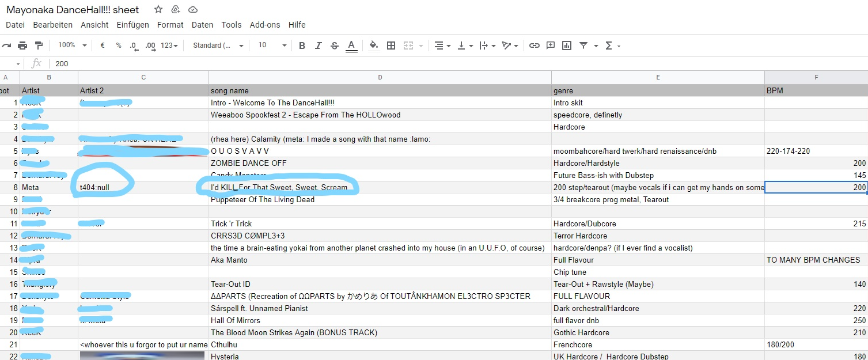Insert a link with link icon

(535, 46)
